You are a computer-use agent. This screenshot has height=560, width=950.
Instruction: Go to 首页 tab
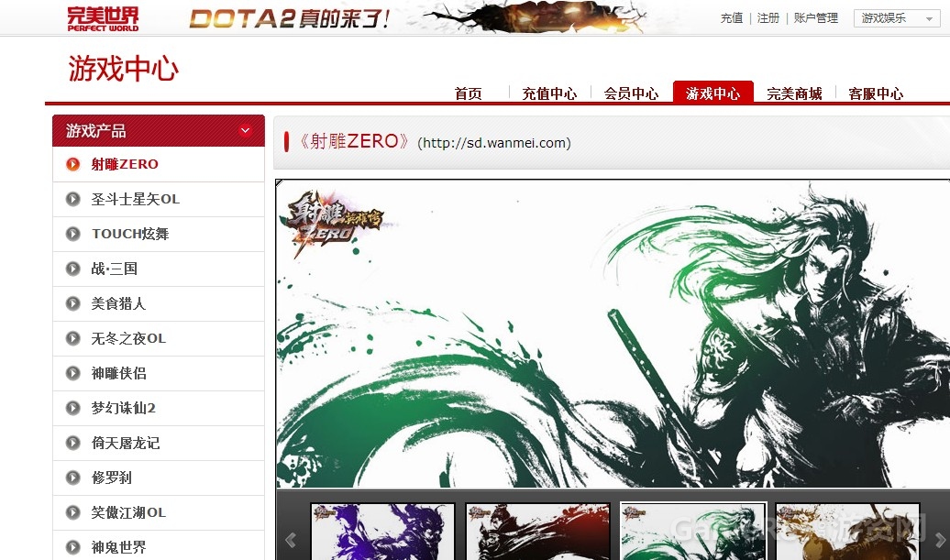[469, 93]
